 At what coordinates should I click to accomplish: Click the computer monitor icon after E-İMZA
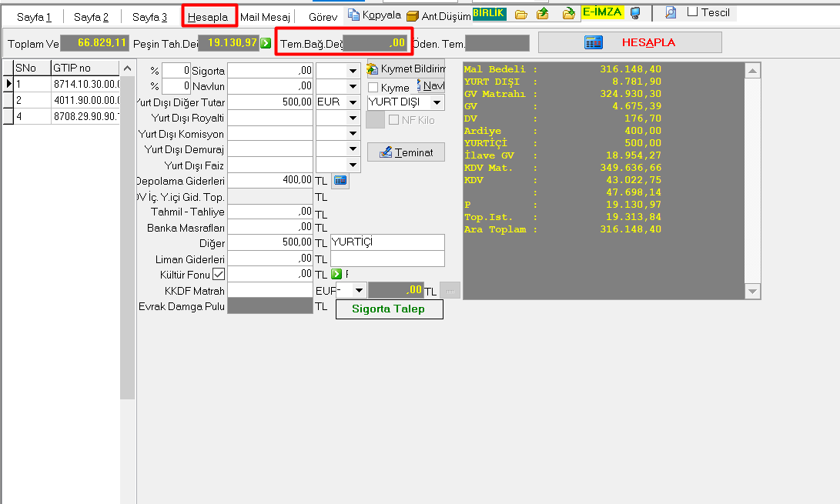click(x=635, y=13)
